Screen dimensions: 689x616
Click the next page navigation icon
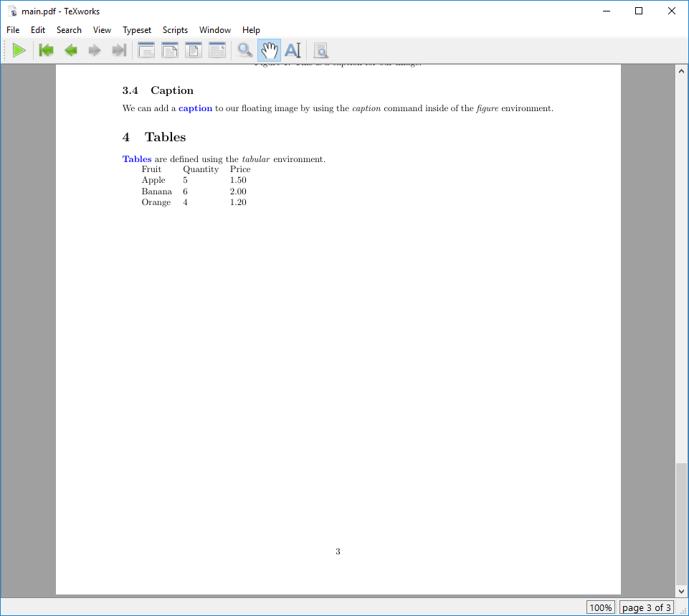94,50
